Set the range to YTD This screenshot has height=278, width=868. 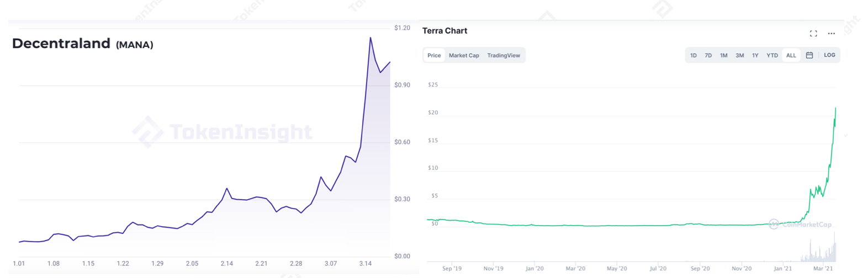click(772, 55)
